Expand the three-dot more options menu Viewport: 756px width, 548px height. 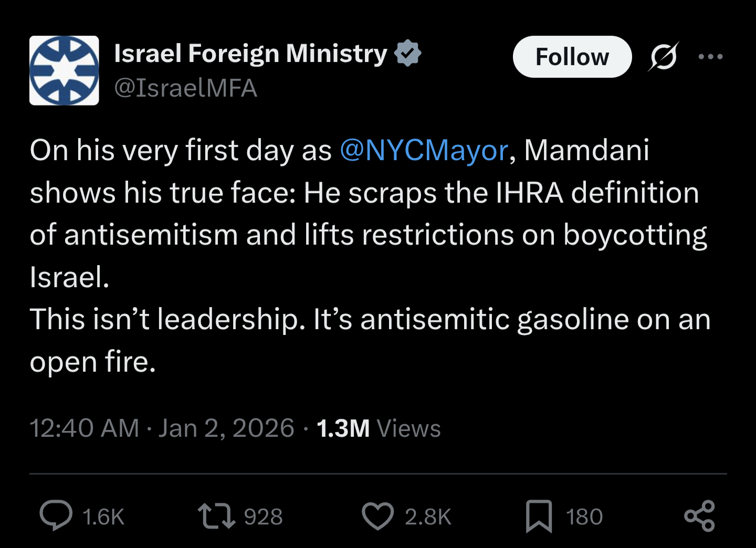pos(711,57)
